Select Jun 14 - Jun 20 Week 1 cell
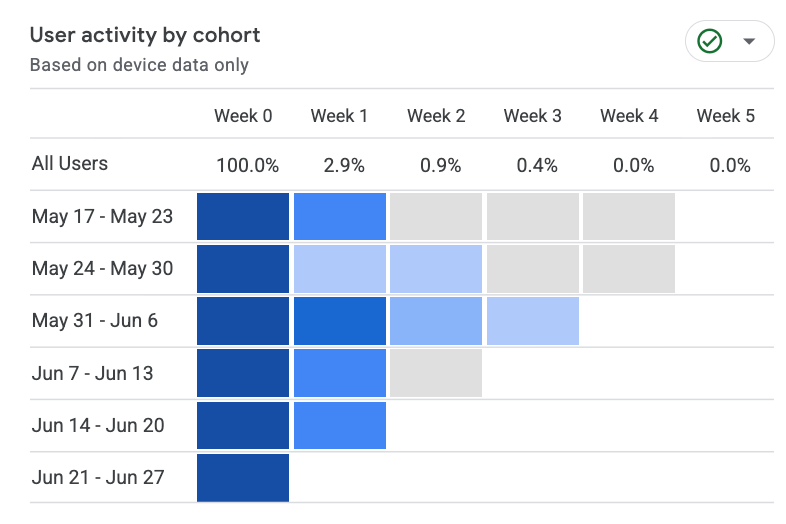This screenshot has width=786, height=524. (340, 425)
